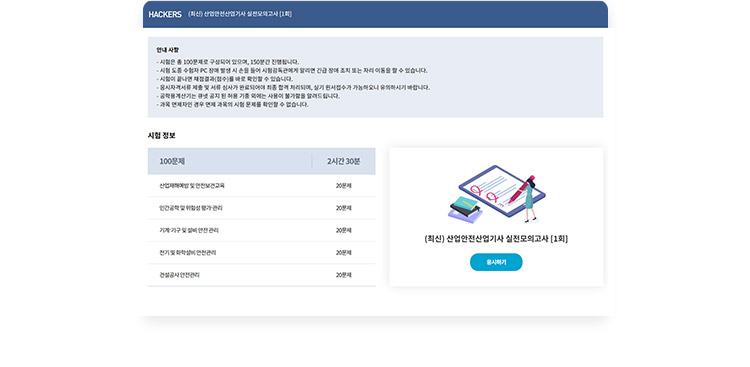The height and width of the screenshot is (367, 750).
Task: Select the 건설공사 안전관리 row
Action: click(x=262, y=275)
